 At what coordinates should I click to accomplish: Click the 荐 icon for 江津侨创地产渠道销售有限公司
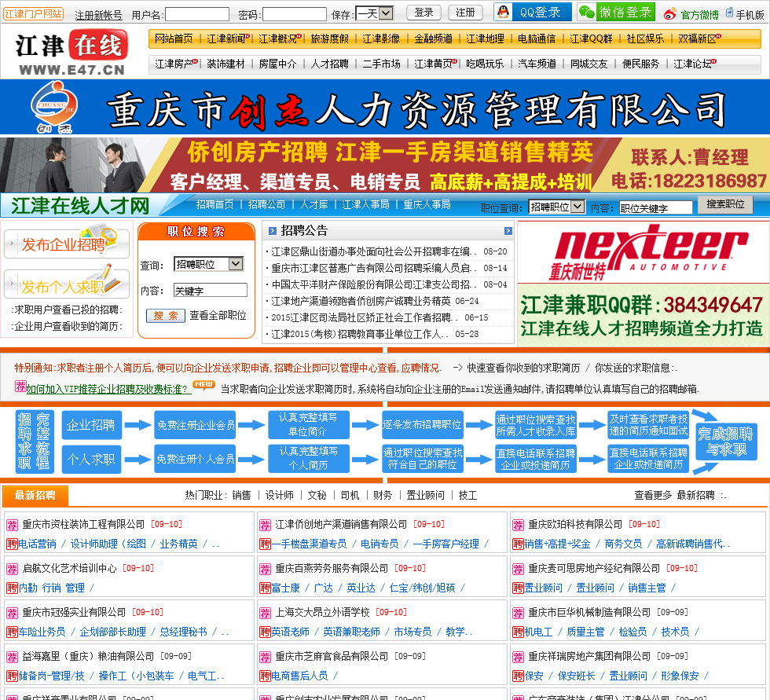coord(266,525)
